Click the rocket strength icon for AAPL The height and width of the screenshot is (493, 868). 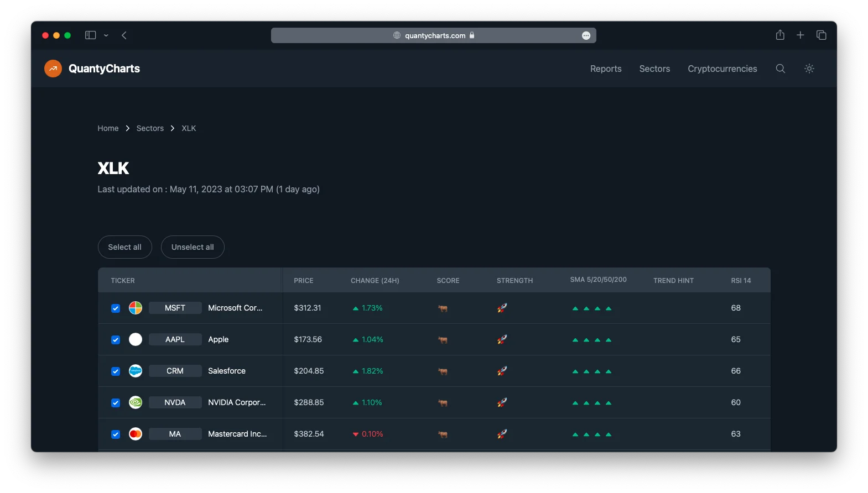coord(502,339)
